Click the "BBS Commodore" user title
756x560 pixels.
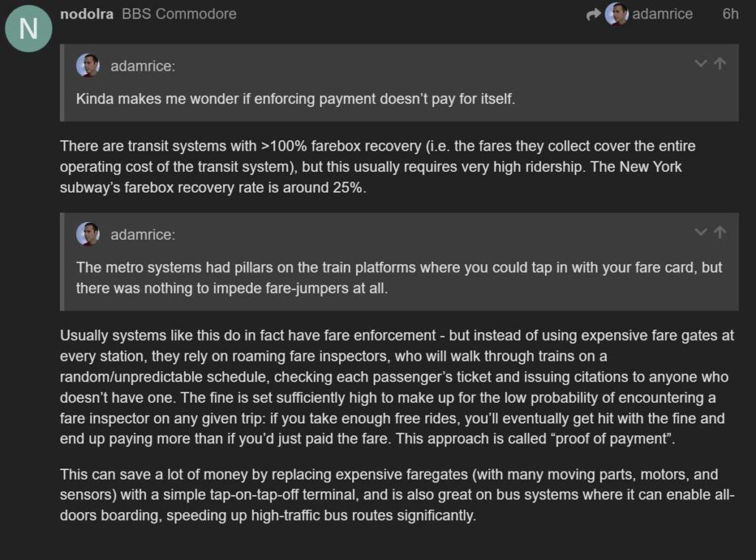click(x=179, y=14)
